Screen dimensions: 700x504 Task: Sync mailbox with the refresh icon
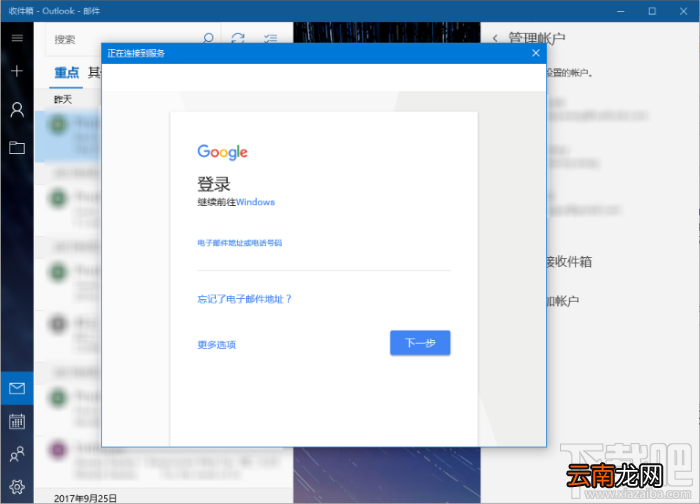(238, 38)
